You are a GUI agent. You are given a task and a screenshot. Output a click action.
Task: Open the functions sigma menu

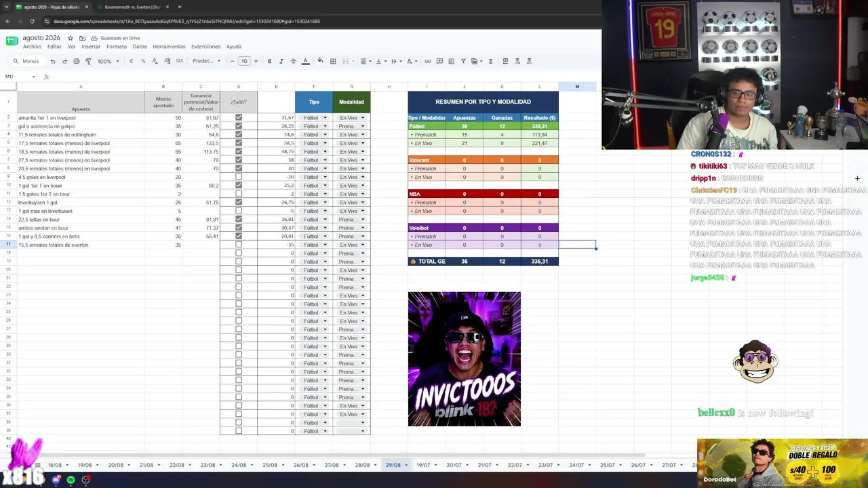(490, 61)
